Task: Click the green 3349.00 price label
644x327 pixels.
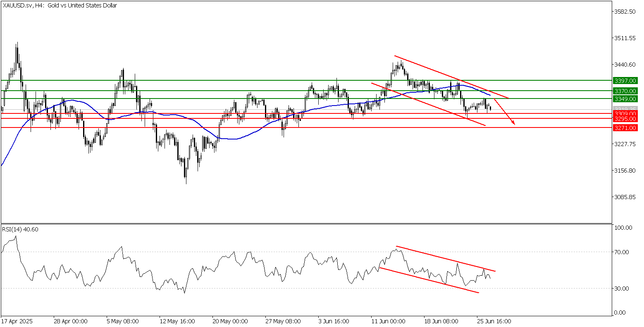Action: 625,99
